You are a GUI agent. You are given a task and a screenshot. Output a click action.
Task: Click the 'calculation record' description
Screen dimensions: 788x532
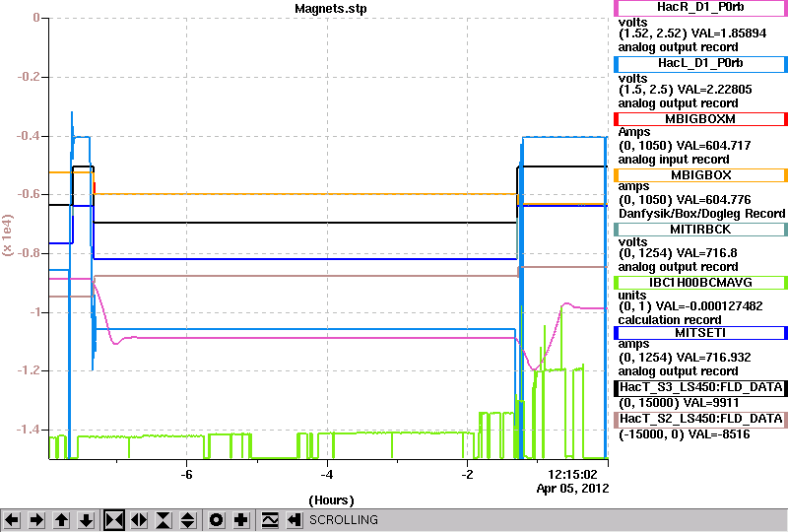coord(670,320)
